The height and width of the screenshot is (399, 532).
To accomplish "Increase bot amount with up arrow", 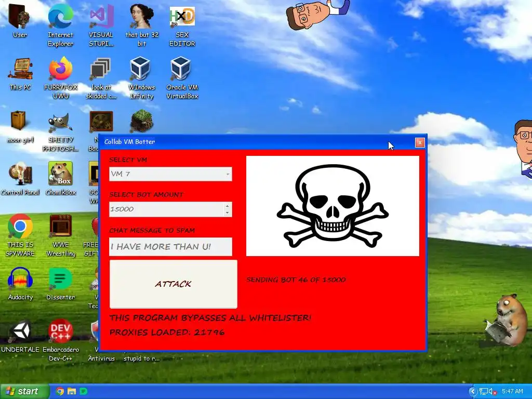I will pos(228,206).
